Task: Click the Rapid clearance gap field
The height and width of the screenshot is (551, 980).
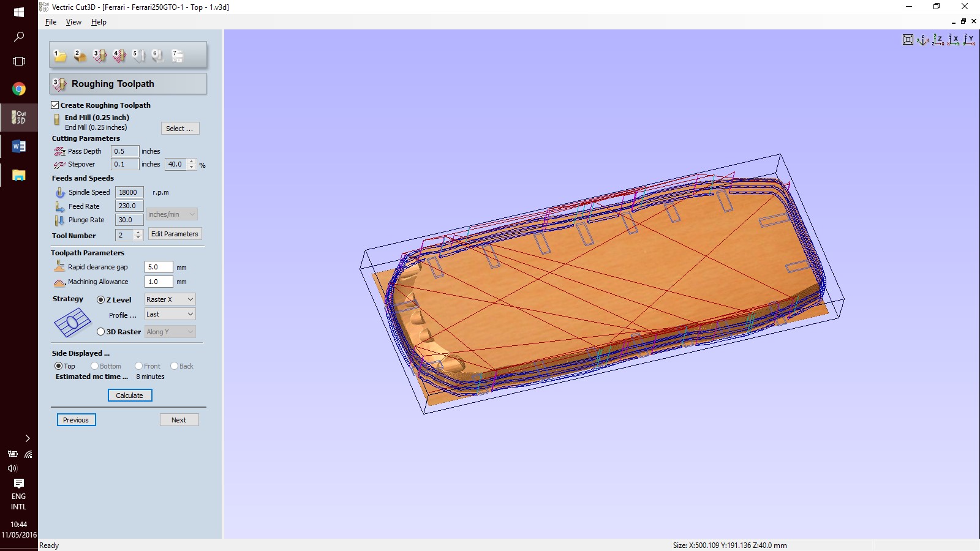Action: (x=159, y=267)
